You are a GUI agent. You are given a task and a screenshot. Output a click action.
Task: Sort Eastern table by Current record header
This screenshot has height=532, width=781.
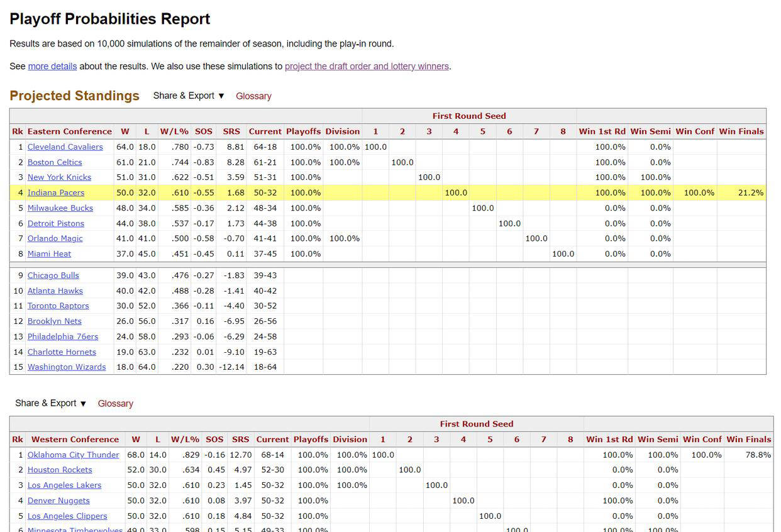(265, 131)
